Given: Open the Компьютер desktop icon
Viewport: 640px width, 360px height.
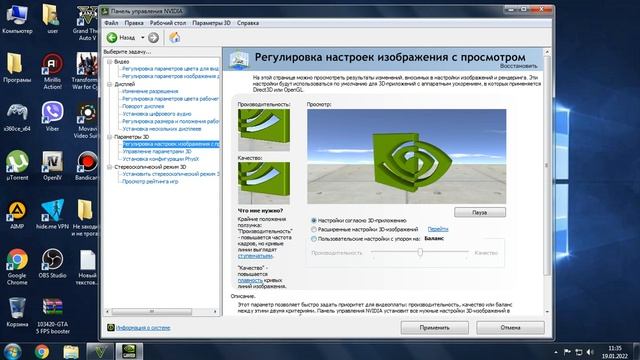Looking at the screenshot, I should click(17, 19).
